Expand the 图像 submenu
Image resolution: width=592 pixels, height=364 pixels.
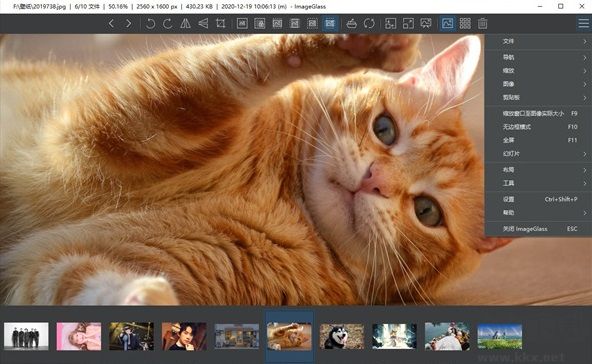pyautogui.click(x=538, y=84)
